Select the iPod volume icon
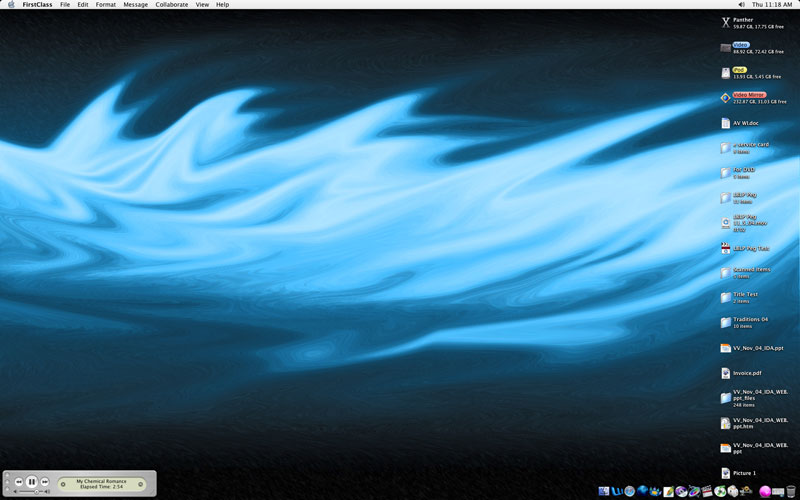The height and width of the screenshot is (500, 800). click(x=726, y=73)
